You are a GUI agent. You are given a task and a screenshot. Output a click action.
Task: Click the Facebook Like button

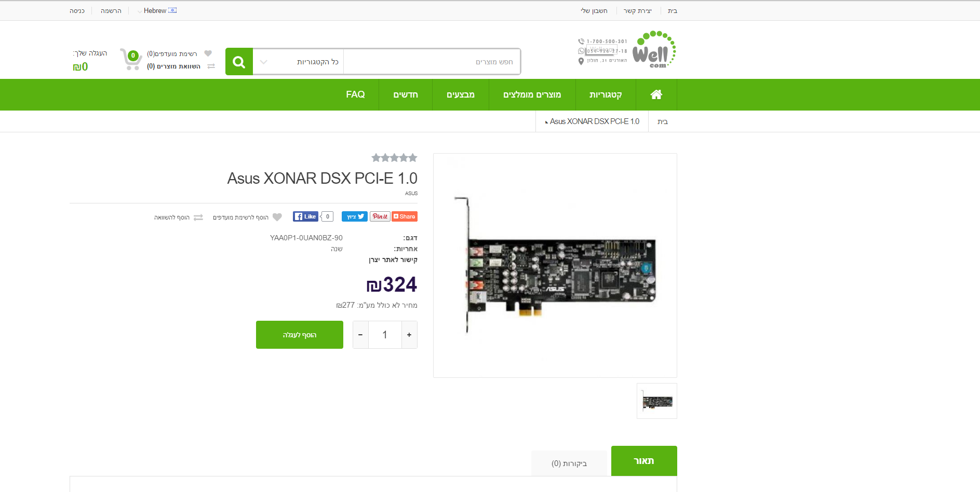click(305, 216)
